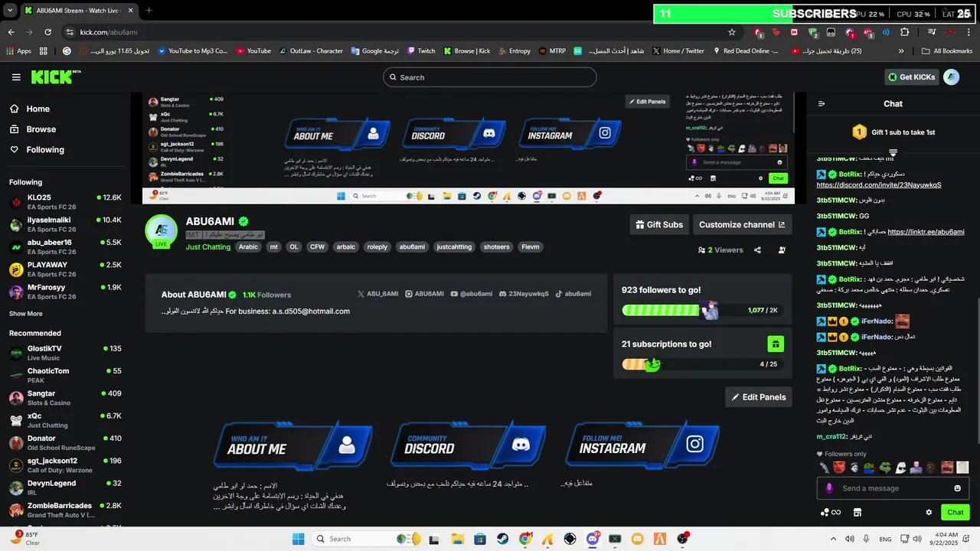Focus the Kick search field
The width and height of the screenshot is (980, 551).
[x=490, y=77]
